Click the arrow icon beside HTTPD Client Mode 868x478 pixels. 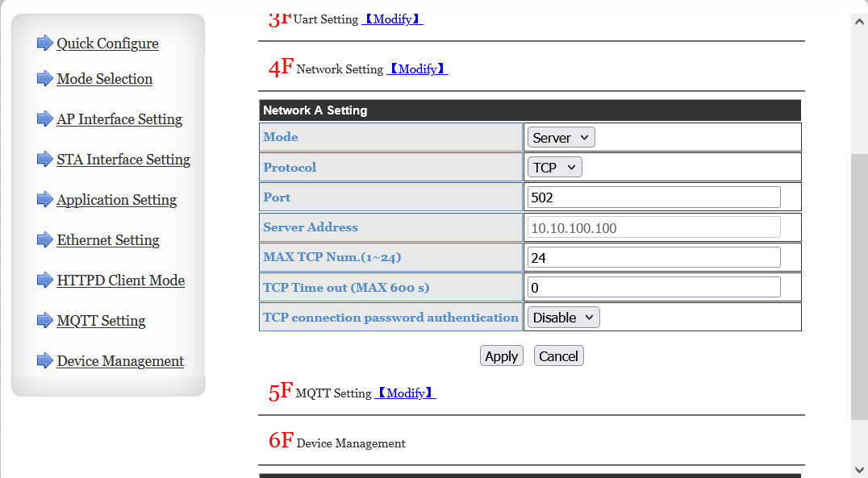pyautogui.click(x=44, y=280)
